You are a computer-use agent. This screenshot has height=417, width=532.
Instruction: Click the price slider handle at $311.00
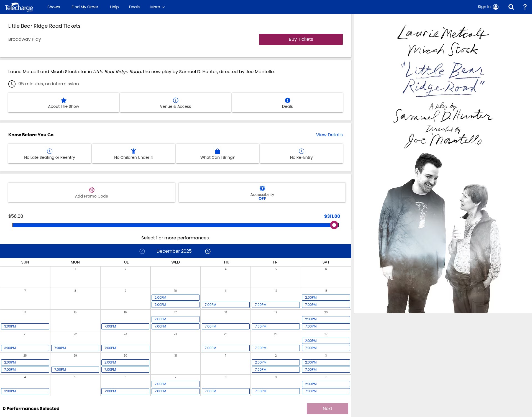click(334, 225)
